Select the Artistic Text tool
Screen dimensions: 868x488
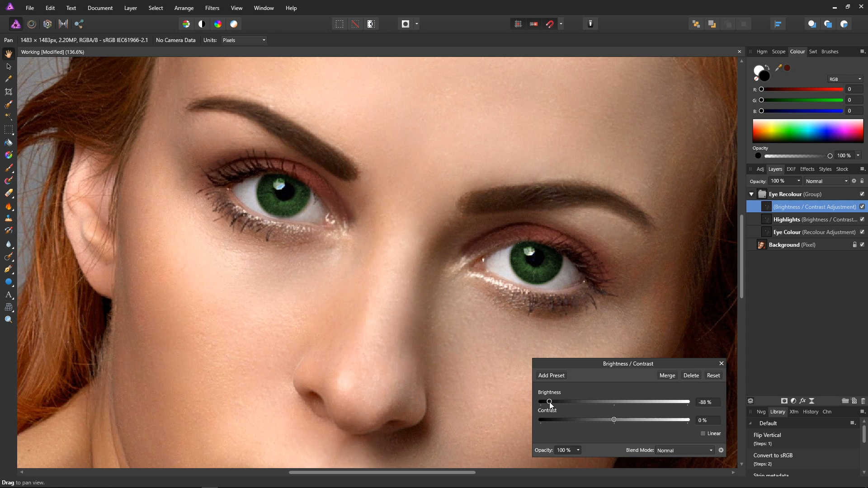coord(8,295)
